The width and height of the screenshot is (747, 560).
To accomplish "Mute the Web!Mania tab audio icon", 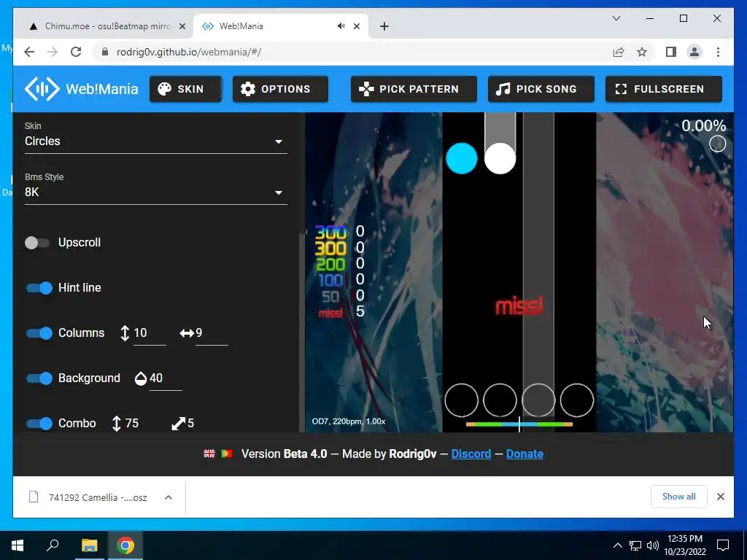I will click(341, 26).
